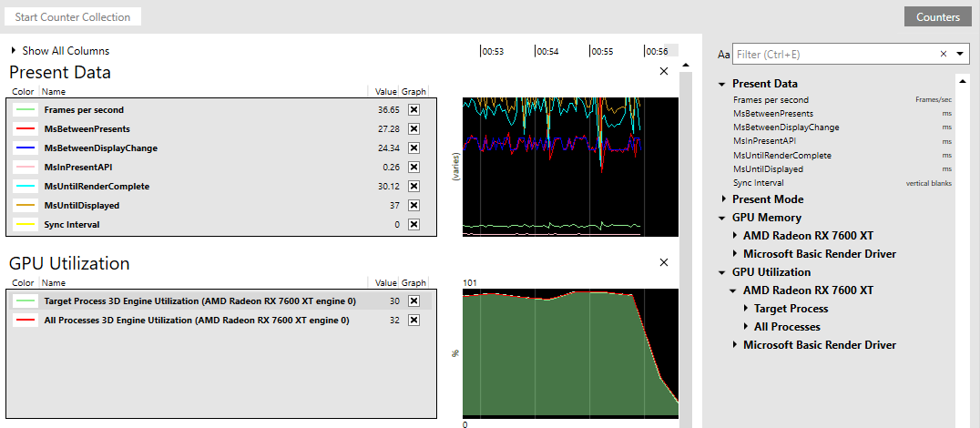Toggle graph checkbox for Sync Interval

click(413, 224)
